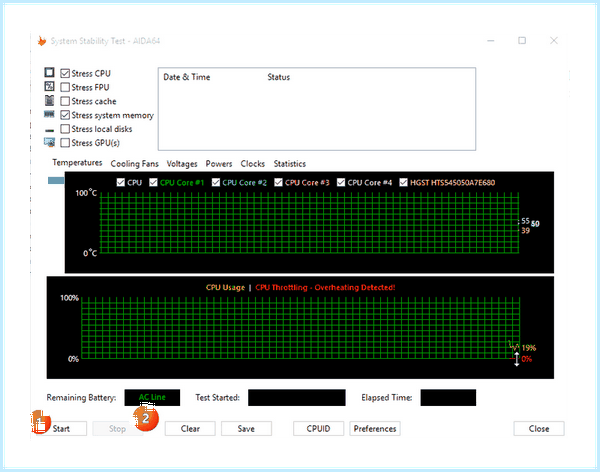Click the RAM module icon beside Stress system memory
600x472 pixels.
click(x=49, y=114)
